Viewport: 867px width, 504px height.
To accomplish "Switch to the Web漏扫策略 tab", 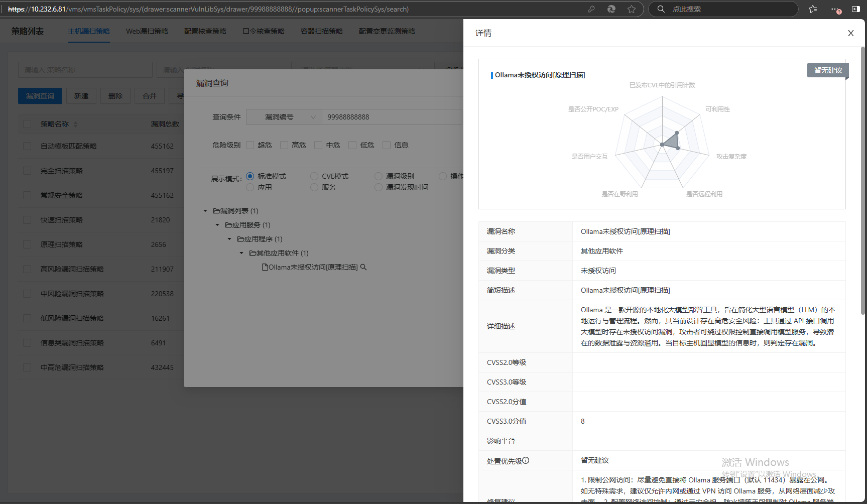I will coord(147,31).
